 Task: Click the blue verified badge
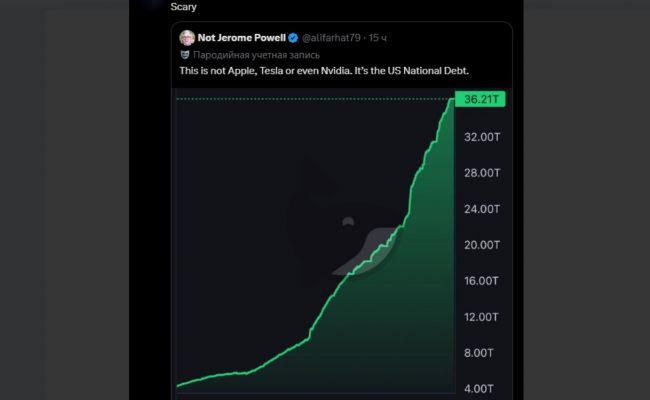[x=293, y=37]
